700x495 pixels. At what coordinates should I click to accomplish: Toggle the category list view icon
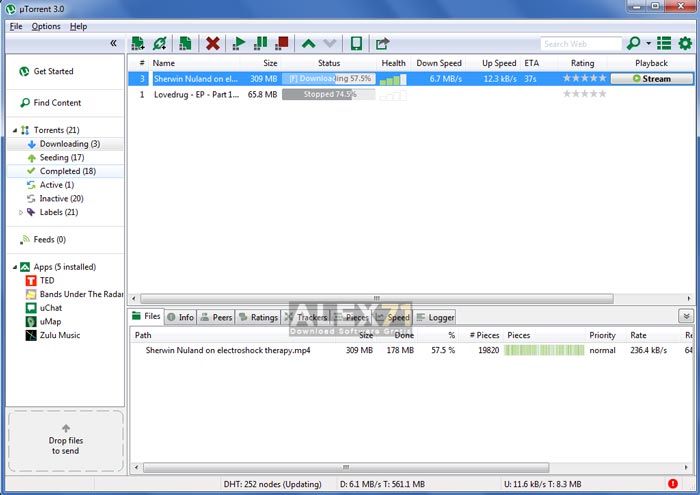click(664, 43)
